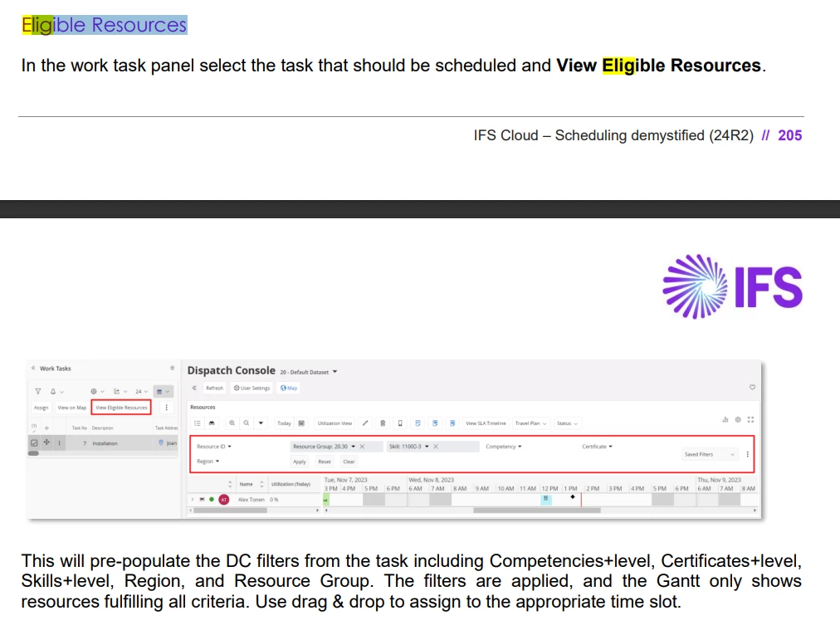Click the black diamond marker on Gantt

[x=573, y=496]
